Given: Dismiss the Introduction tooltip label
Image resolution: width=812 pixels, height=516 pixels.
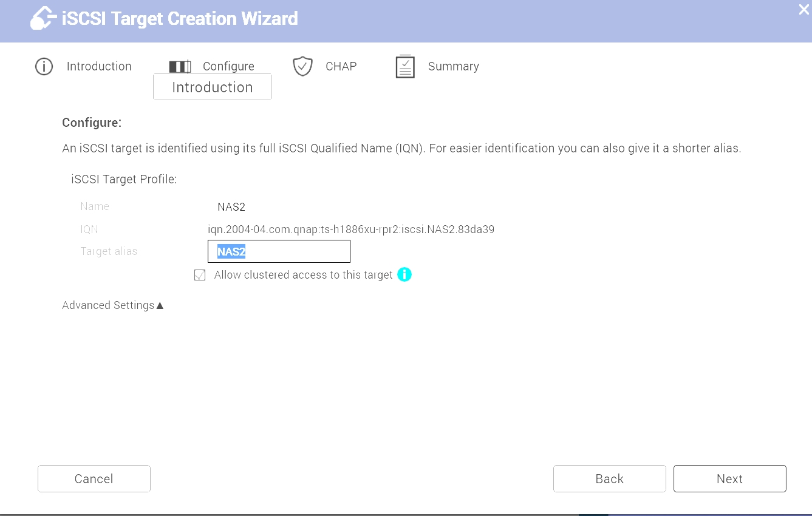Looking at the screenshot, I should (x=212, y=87).
